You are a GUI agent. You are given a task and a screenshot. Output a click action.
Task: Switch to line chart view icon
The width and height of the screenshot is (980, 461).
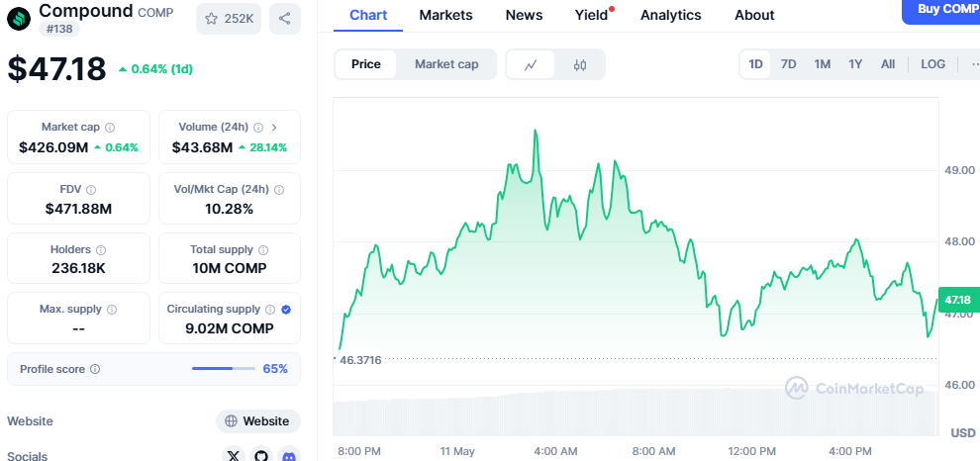coord(531,64)
